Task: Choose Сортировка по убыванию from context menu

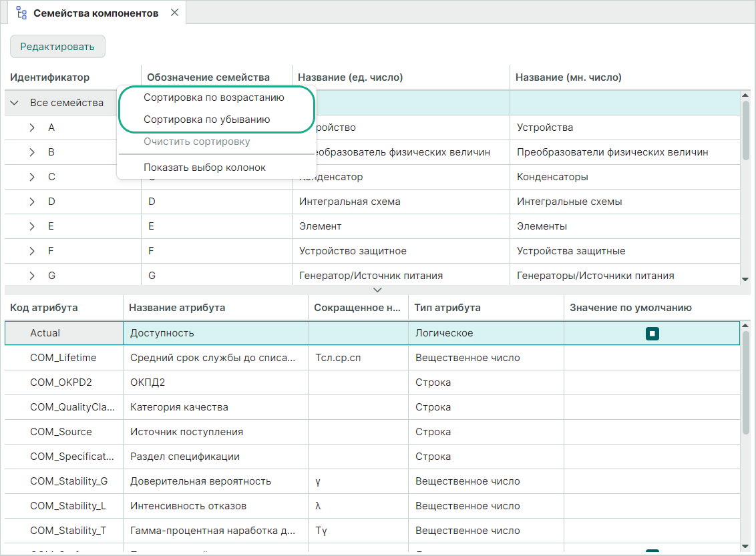Action: pos(206,119)
